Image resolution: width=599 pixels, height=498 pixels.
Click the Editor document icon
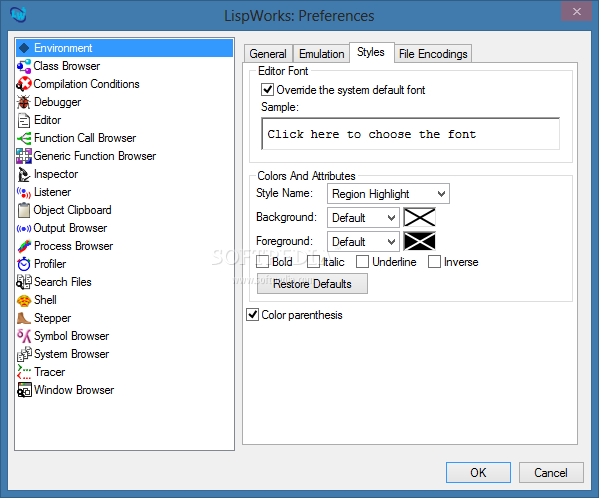[24, 120]
